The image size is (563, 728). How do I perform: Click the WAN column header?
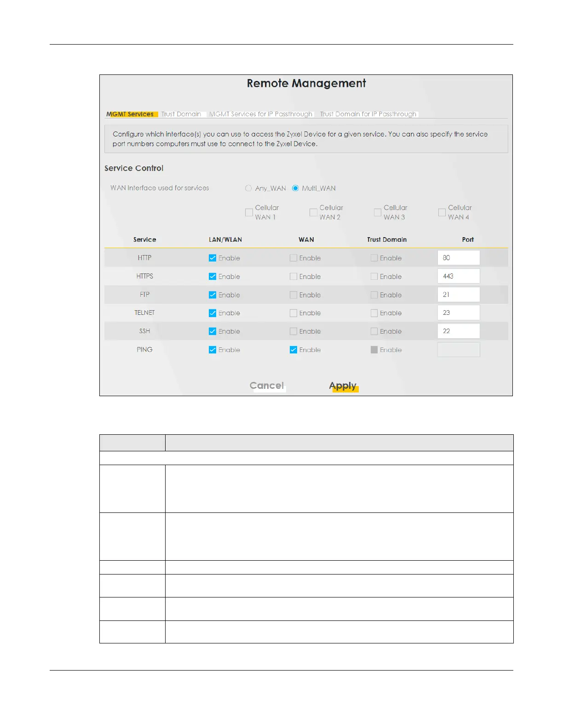(306, 239)
